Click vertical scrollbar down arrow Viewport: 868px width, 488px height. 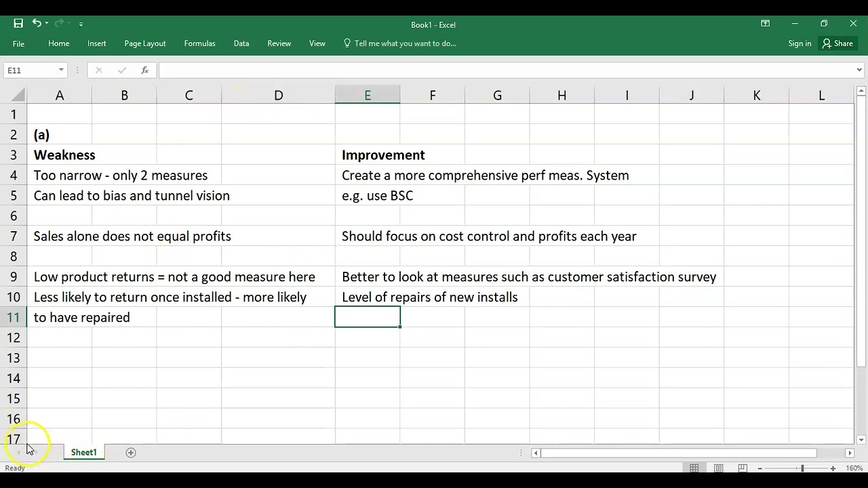point(861,439)
